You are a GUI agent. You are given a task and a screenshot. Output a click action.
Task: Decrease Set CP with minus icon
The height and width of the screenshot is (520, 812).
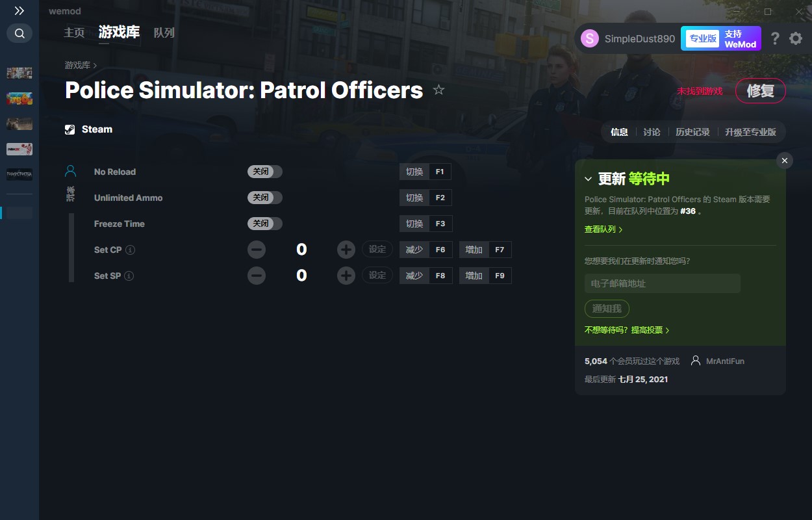pyautogui.click(x=257, y=250)
